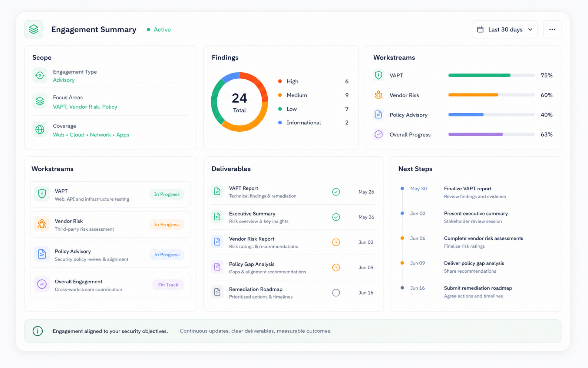
Task: Click the Advisory engagement type value
Action: click(64, 80)
